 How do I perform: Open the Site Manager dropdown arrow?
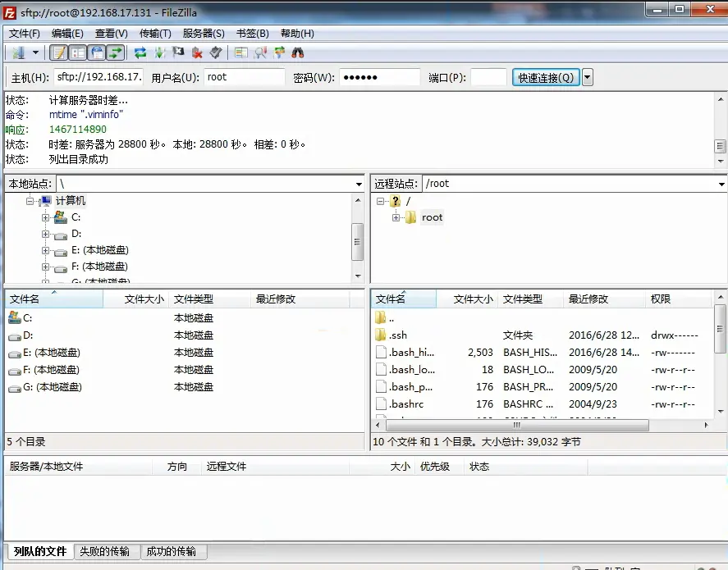pyautogui.click(x=36, y=52)
